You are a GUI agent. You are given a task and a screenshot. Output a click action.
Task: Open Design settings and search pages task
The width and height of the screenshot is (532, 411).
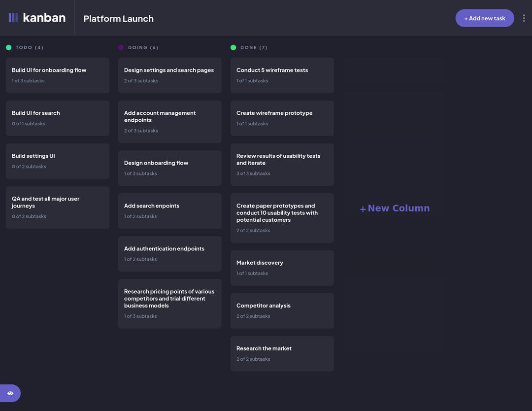[x=170, y=75]
